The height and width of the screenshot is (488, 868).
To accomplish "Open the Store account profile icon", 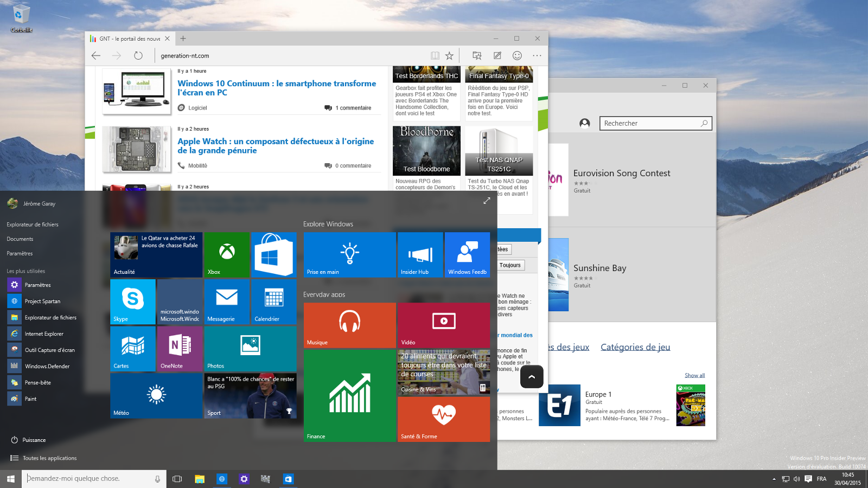I will 584,123.
